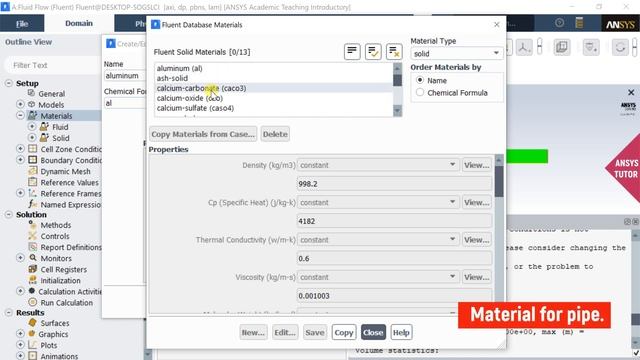The height and width of the screenshot is (360, 640).
Task: Click the Filter Text field in Outline View
Action: click(52, 65)
